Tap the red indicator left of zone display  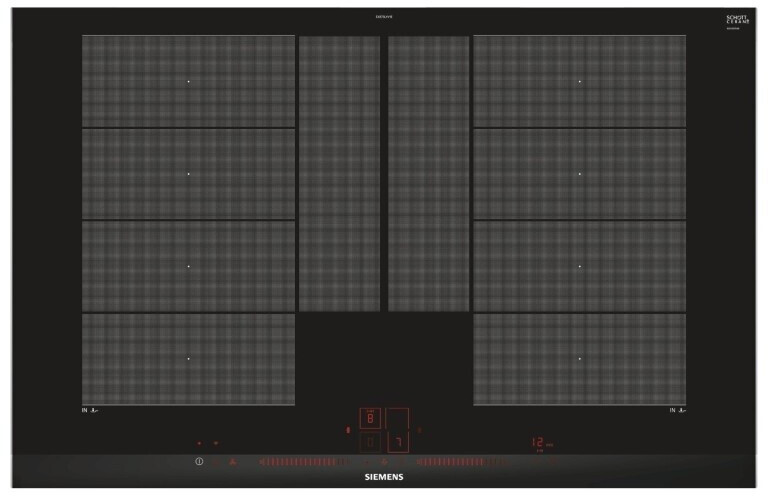pyautogui.click(x=347, y=431)
